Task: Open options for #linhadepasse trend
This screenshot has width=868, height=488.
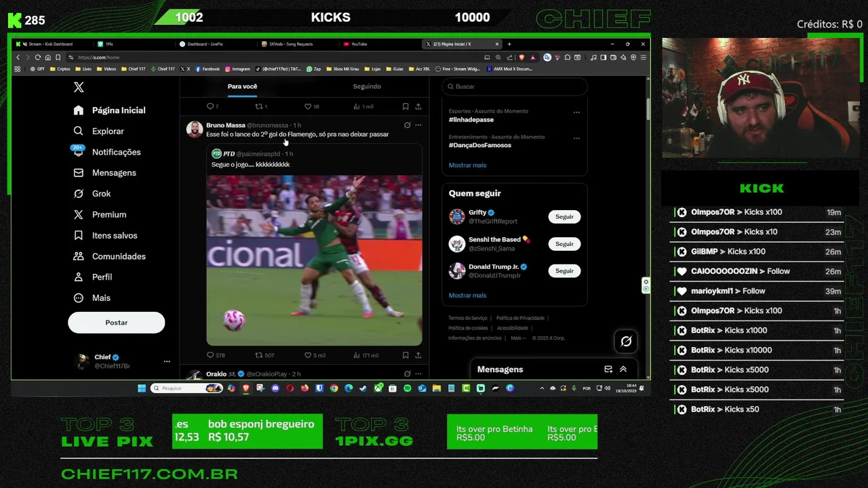Action: point(576,113)
